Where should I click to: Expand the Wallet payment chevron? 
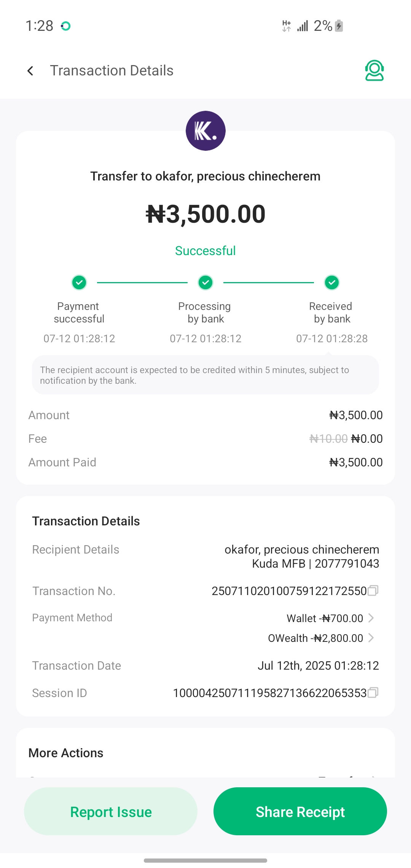(x=371, y=618)
